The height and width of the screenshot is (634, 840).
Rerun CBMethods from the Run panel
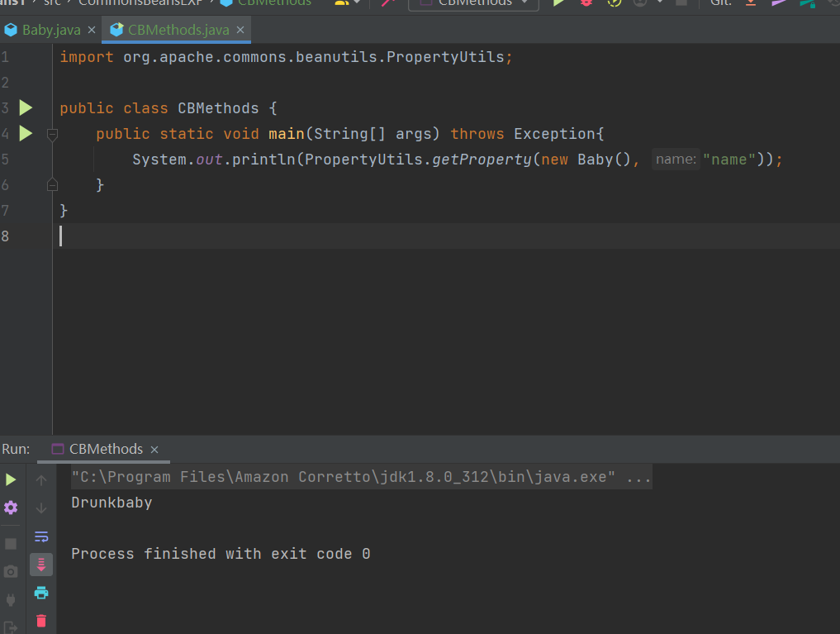click(11, 479)
